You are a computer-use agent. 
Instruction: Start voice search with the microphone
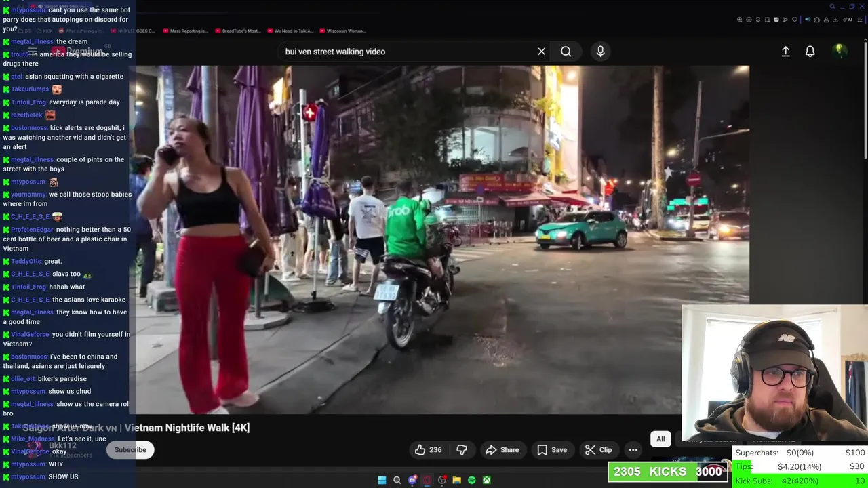(x=600, y=52)
